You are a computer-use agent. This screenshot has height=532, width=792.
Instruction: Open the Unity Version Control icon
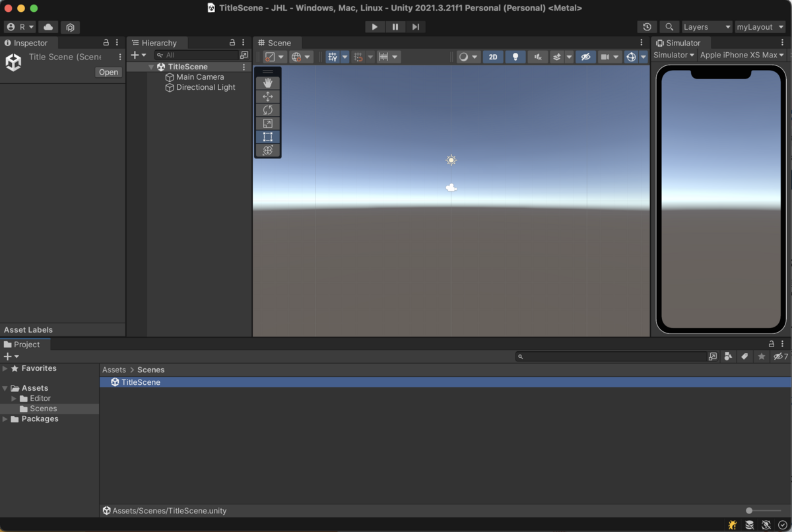pyautogui.click(x=70, y=27)
